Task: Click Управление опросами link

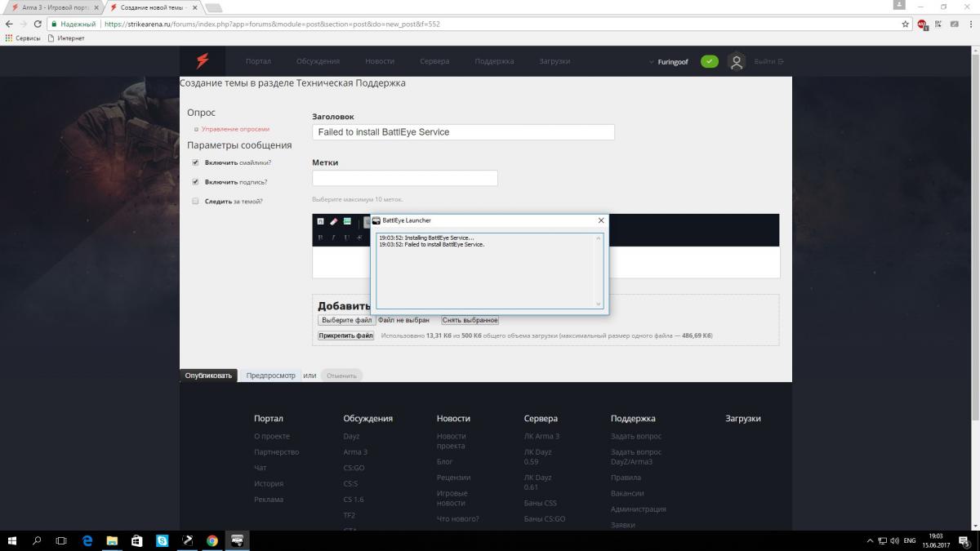Action: click(235, 129)
